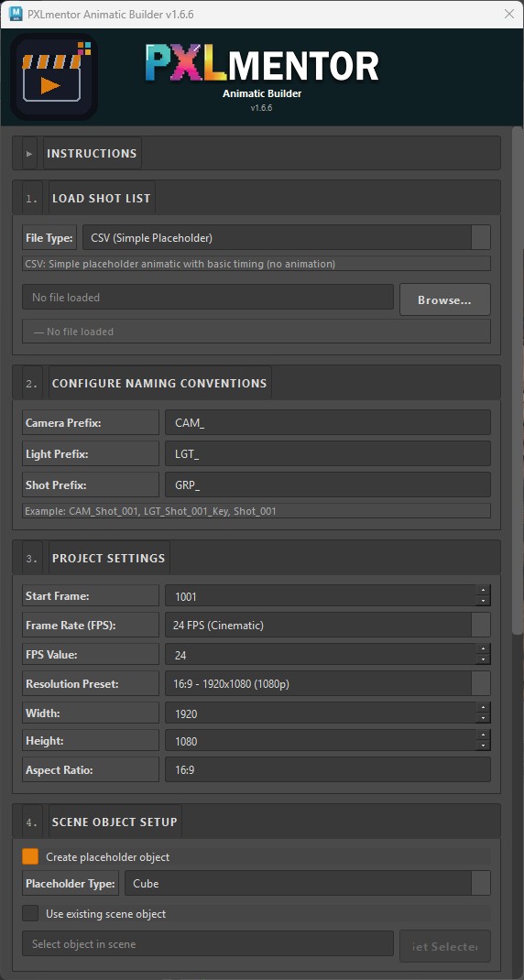Open the Placeholder Type dropdown
Viewport: 524px width, 980px height.
308,883
